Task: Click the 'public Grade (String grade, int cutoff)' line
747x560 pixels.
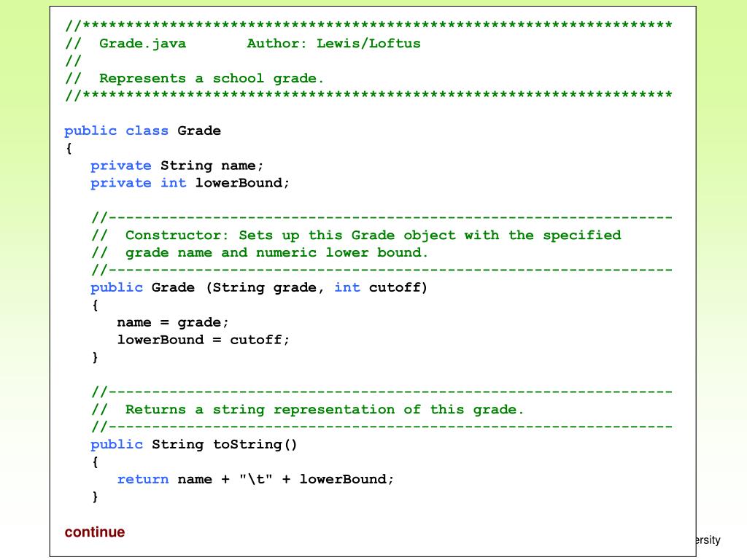Action: pos(259,287)
